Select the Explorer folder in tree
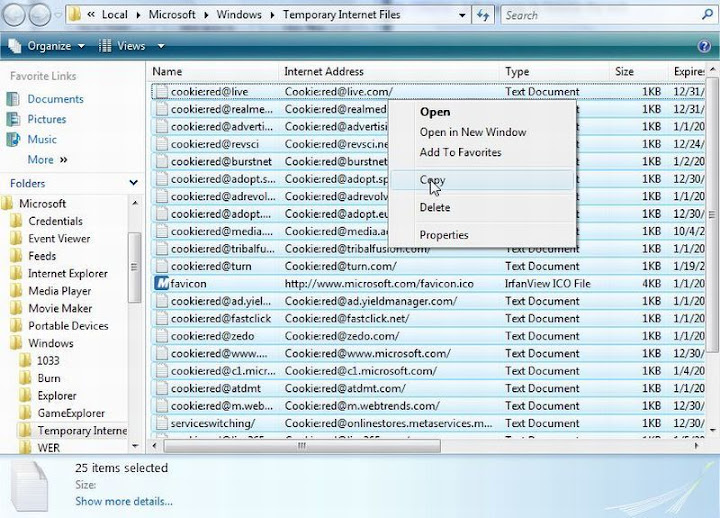720x518 pixels. (57, 395)
